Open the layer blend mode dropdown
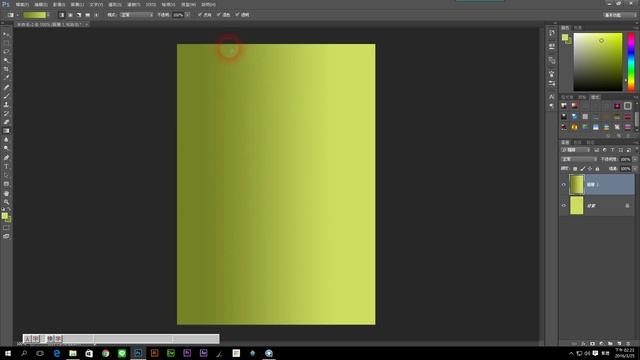Image resolution: width=640 pixels, height=360 pixels. click(579, 159)
